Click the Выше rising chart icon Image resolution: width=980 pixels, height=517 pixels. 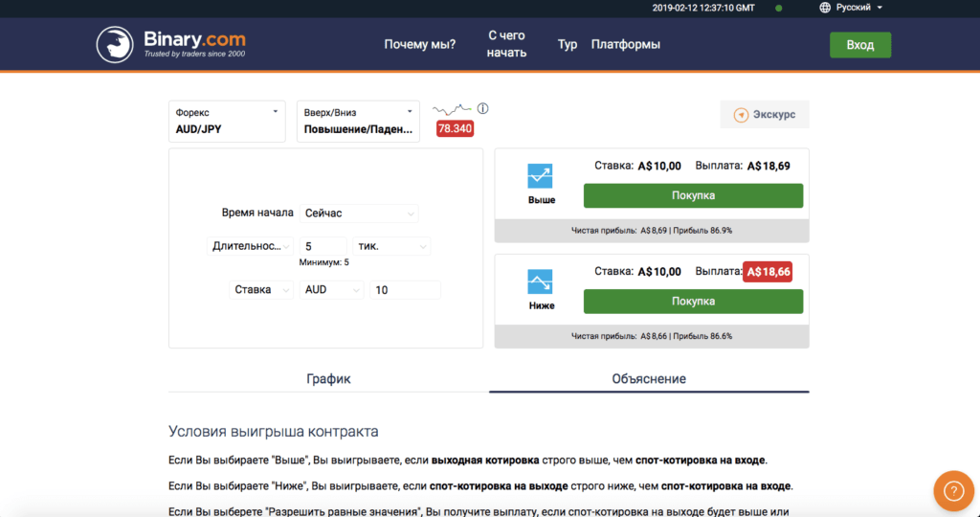click(x=541, y=175)
